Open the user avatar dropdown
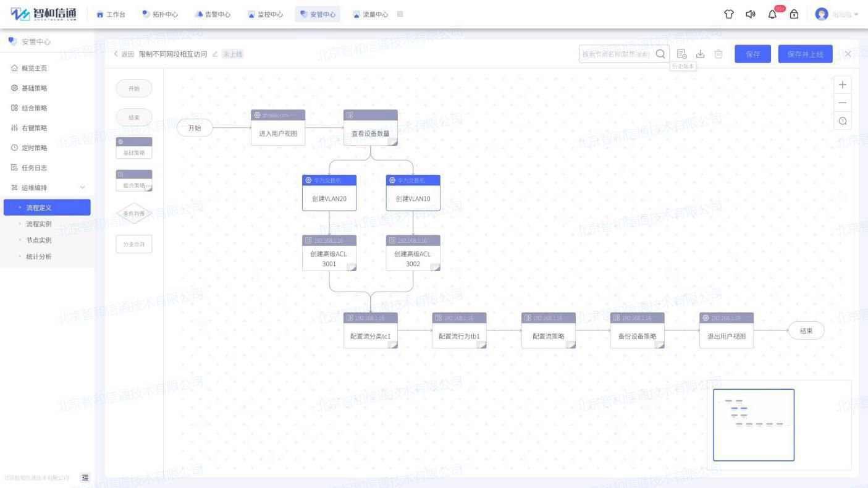Screen dimensions: 868x488 click(837, 14)
